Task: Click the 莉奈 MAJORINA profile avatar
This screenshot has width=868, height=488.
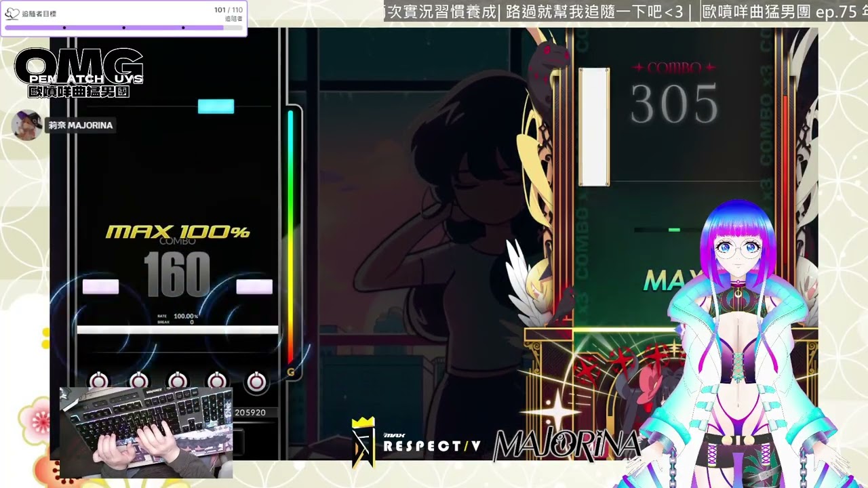Action: point(27,125)
